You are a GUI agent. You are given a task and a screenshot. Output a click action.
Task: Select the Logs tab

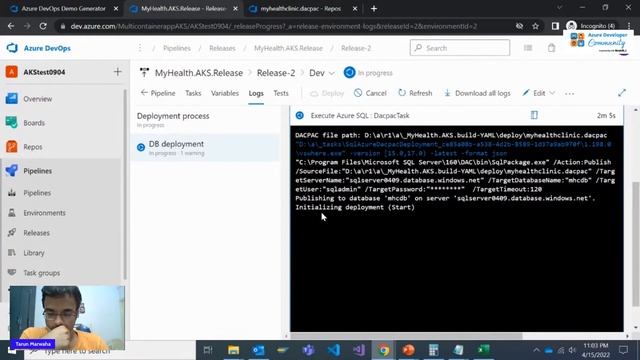[256, 93]
